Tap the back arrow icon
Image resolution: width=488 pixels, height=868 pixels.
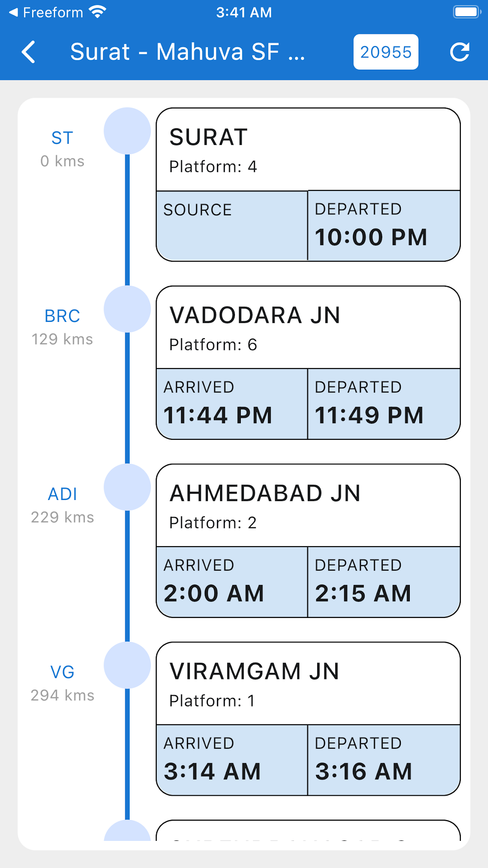(28, 52)
